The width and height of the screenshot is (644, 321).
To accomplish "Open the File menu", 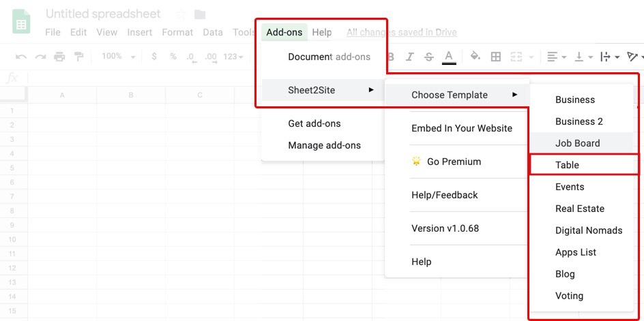I will click(53, 32).
